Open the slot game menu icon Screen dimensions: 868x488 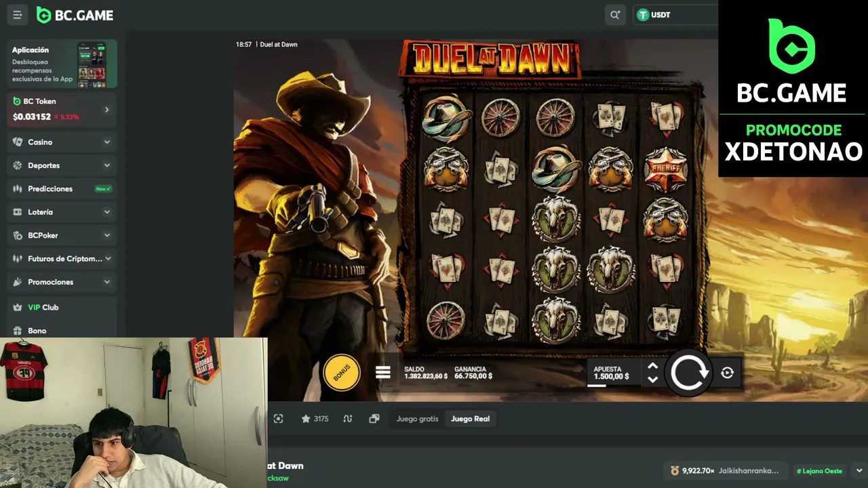pos(383,372)
